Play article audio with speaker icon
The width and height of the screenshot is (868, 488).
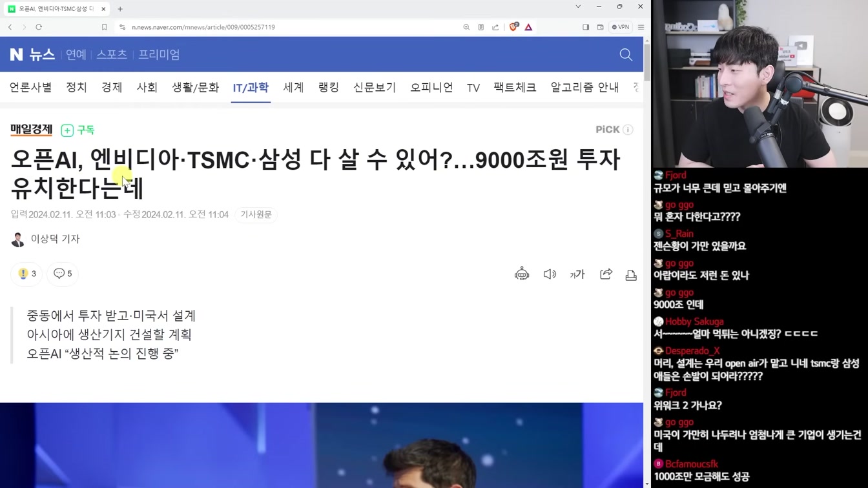click(x=550, y=274)
